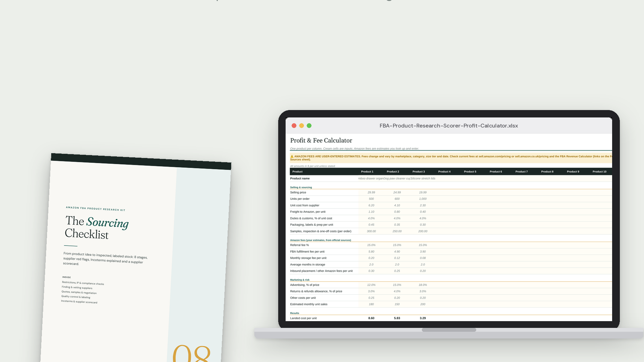This screenshot has height=362, width=644.
Task: Select the 'Results' section heading
Action: [294, 313]
